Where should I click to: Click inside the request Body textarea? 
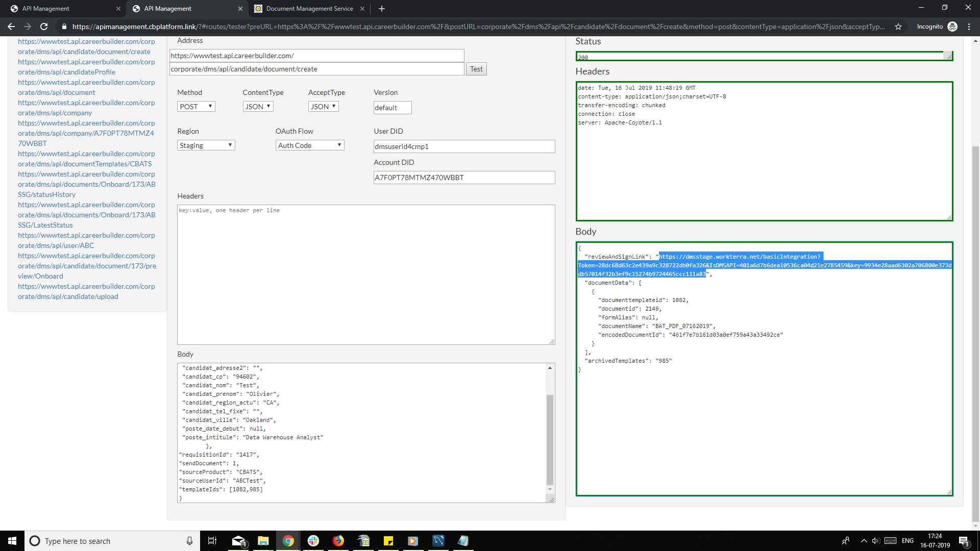[361, 433]
